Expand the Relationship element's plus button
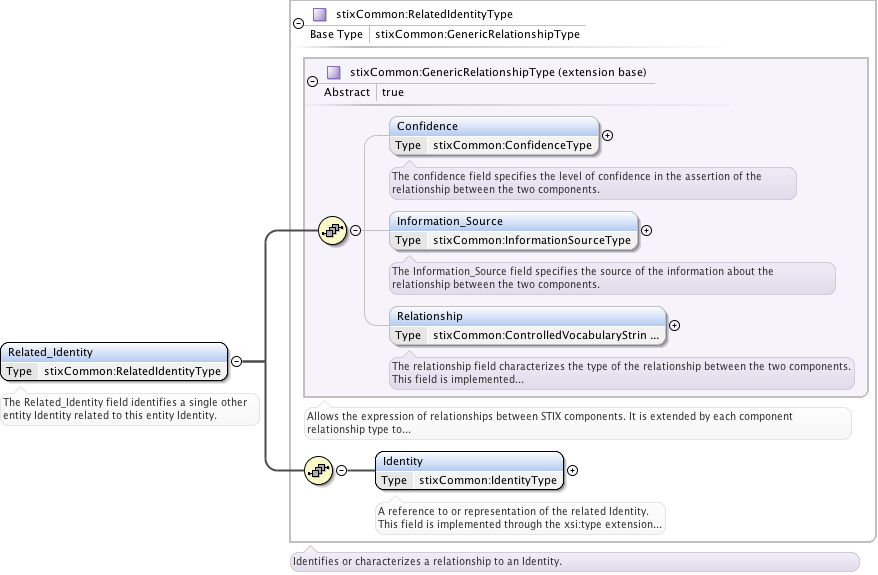 674,325
